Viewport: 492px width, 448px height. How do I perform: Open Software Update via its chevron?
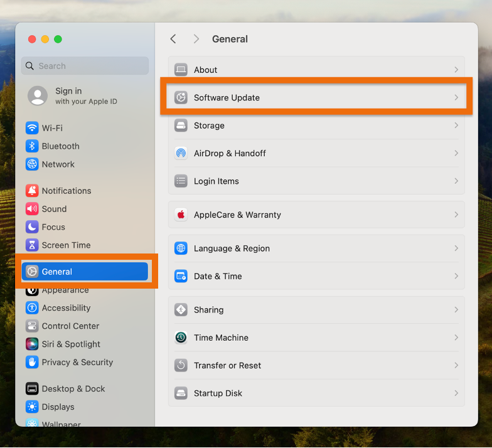[x=456, y=98]
